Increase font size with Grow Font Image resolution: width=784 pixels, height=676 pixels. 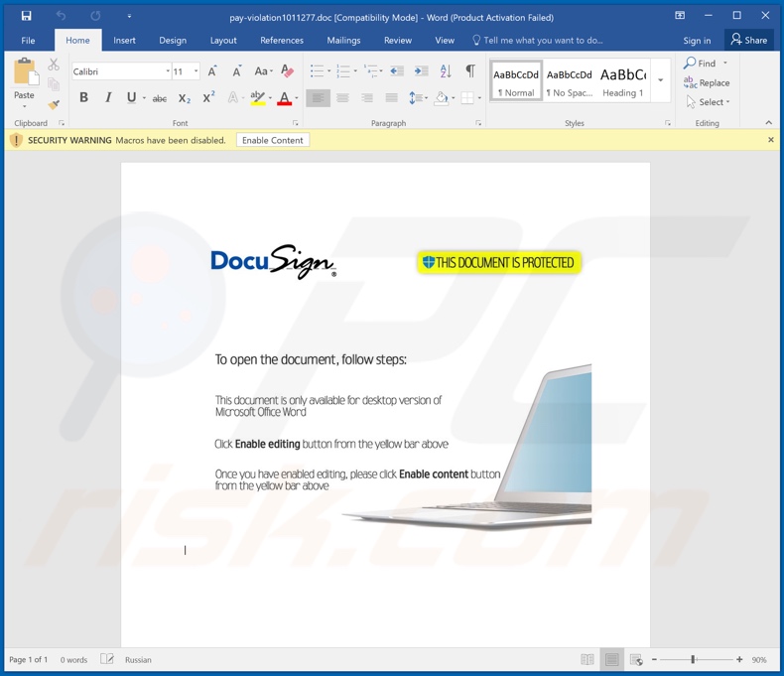point(212,71)
